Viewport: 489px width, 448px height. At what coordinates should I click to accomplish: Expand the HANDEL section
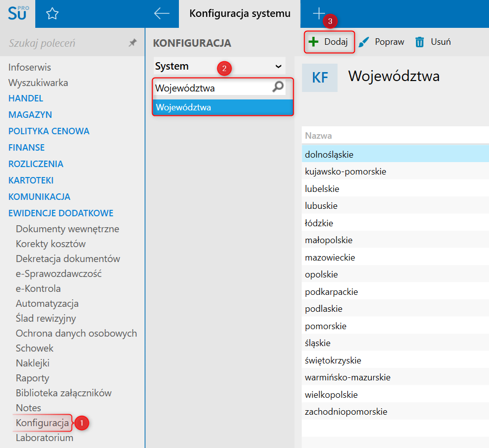coord(25,98)
